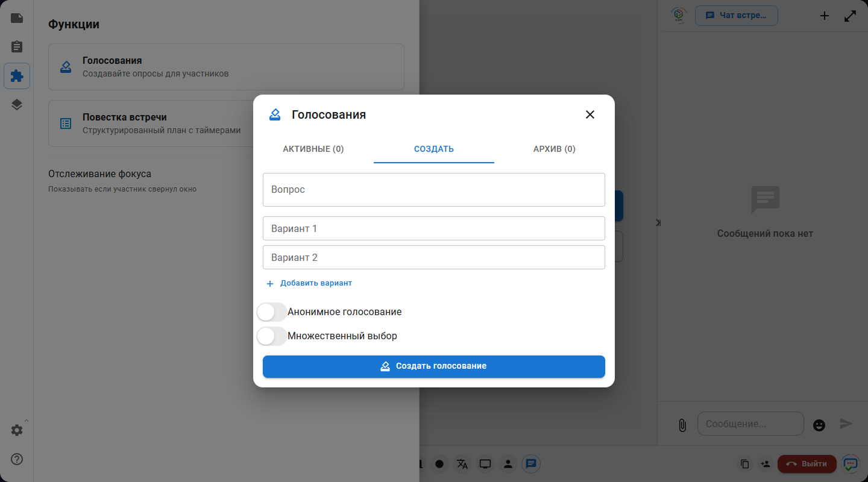Open the notes page icon in left sidebar
Viewport: 868px width, 482px height.
click(17, 18)
